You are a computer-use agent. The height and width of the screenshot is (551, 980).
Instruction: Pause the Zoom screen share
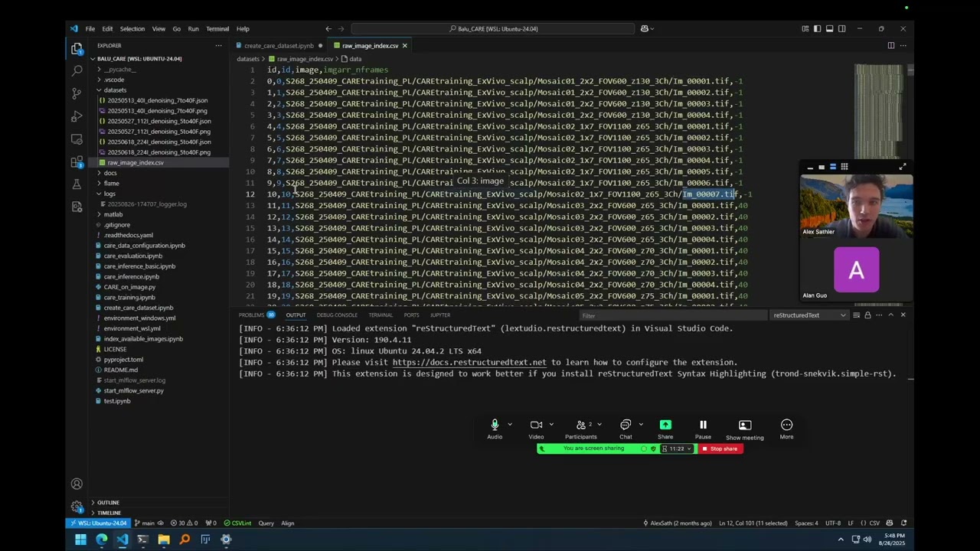click(x=703, y=429)
